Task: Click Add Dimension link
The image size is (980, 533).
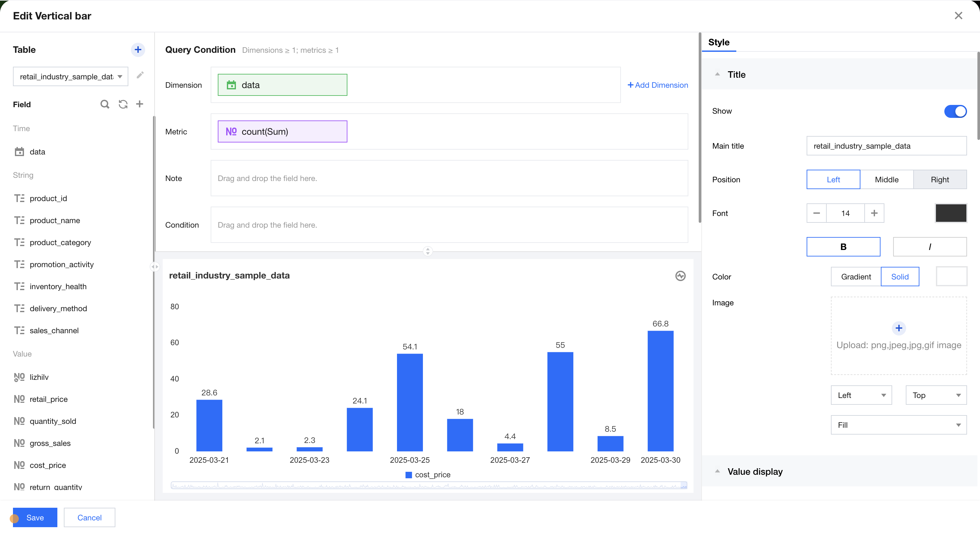Action: [x=658, y=85]
